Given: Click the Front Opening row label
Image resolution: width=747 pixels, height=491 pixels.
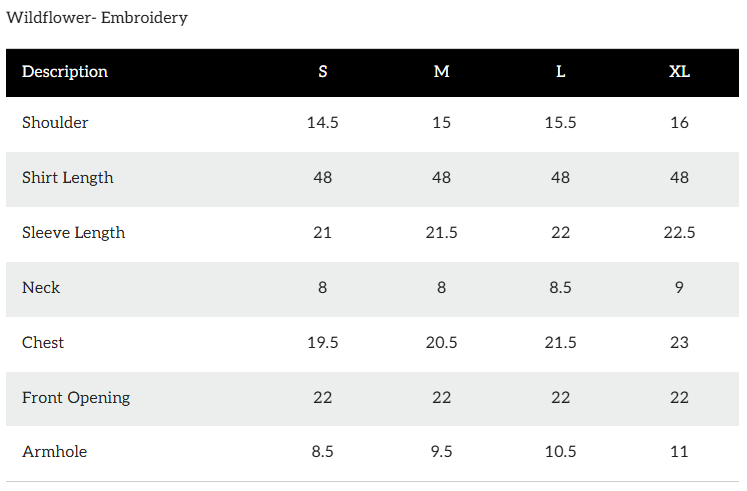Looking at the screenshot, I should 76,398.
